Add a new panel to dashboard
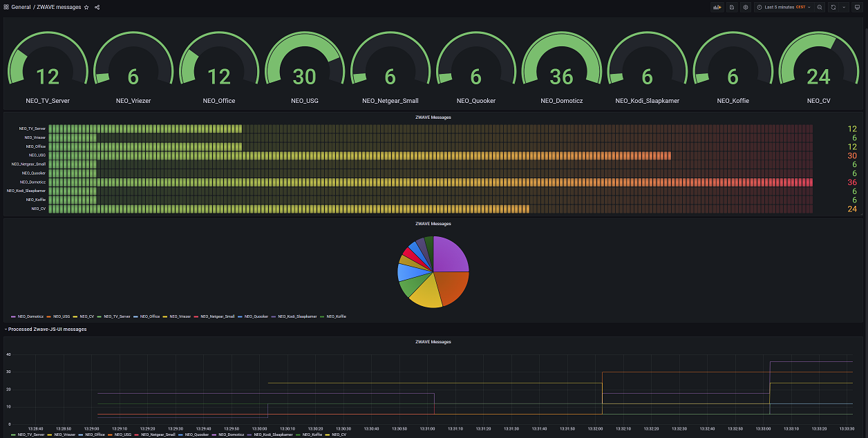 (717, 7)
